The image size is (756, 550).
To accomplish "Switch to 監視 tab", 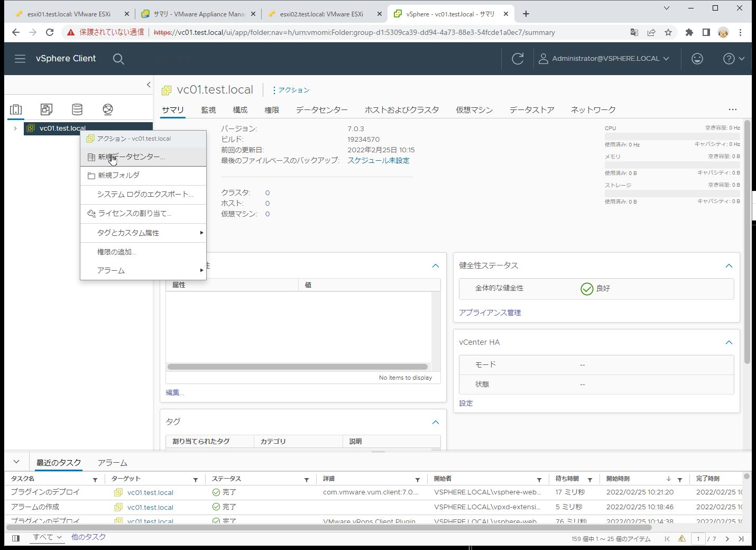I will coord(208,109).
